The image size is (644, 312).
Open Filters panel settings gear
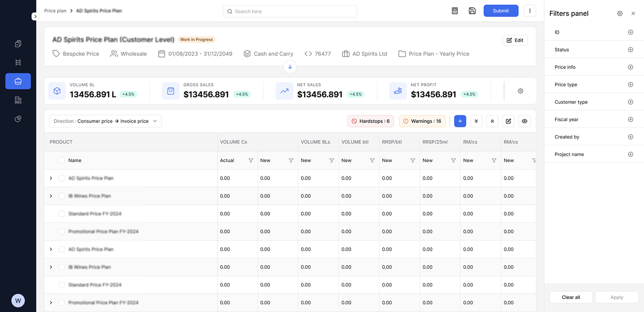619,13
